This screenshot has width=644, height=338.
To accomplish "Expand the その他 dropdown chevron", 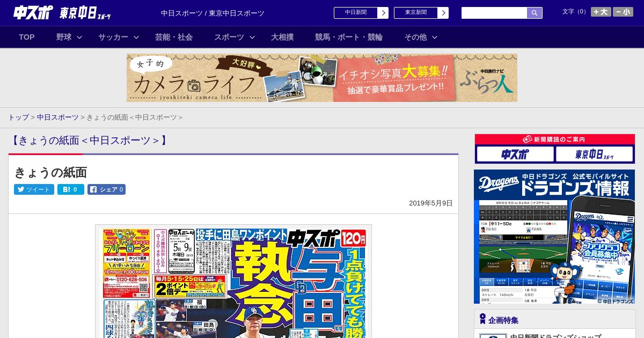I will [x=435, y=37].
